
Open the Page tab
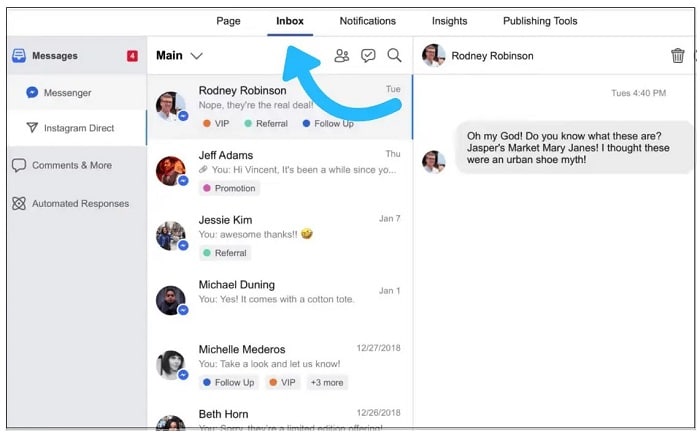point(228,21)
